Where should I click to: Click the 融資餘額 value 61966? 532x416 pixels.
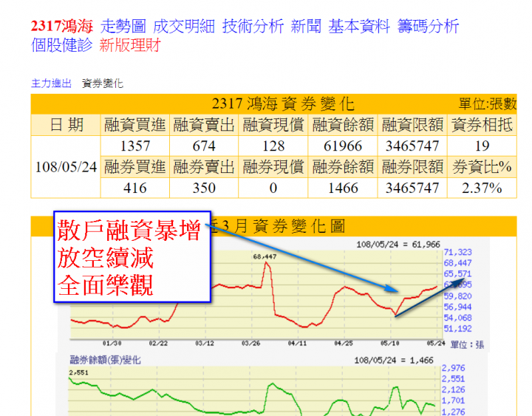point(343,146)
